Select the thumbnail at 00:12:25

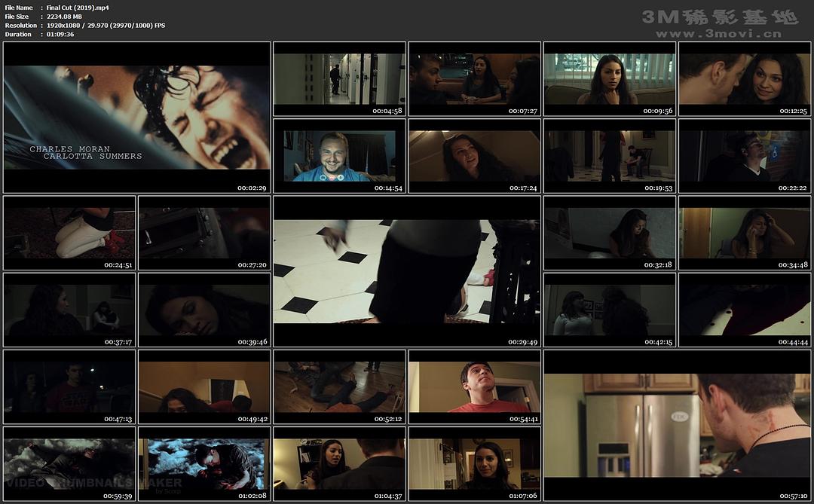(745, 79)
